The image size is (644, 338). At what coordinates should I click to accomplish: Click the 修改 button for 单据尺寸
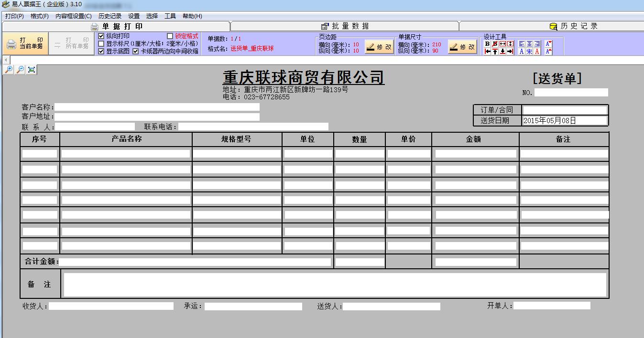pyautogui.click(x=462, y=47)
